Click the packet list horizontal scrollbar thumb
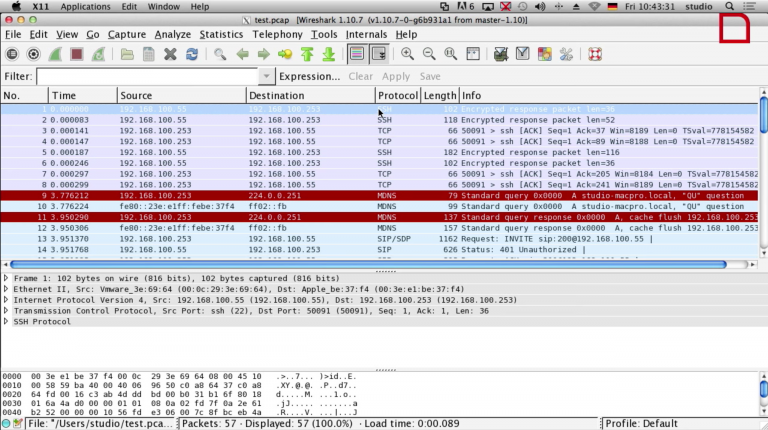The width and height of the screenshot is (768, 430). (368, 264)
